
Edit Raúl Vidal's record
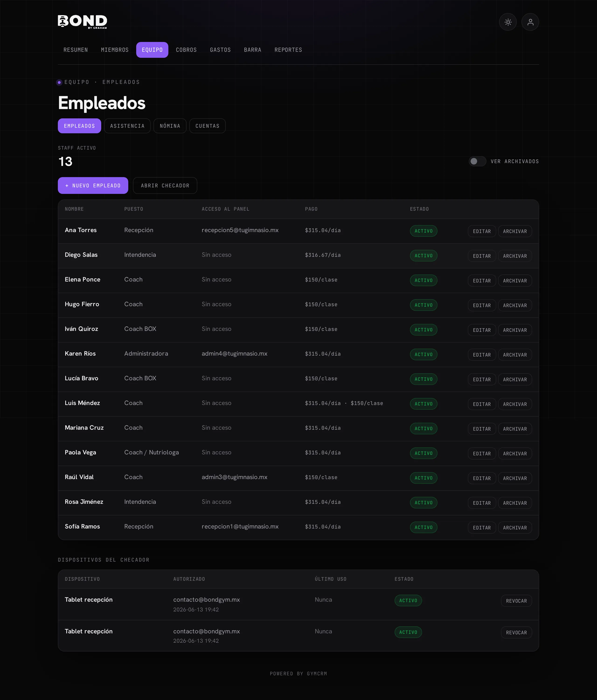coord(482,478)
